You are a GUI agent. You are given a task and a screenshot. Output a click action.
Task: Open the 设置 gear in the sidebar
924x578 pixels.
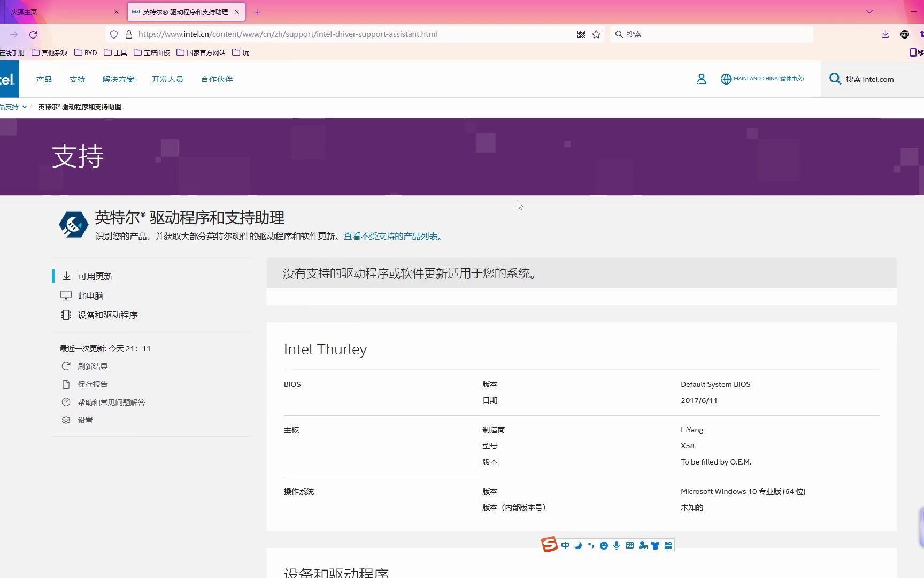click(x=84, y=420)
